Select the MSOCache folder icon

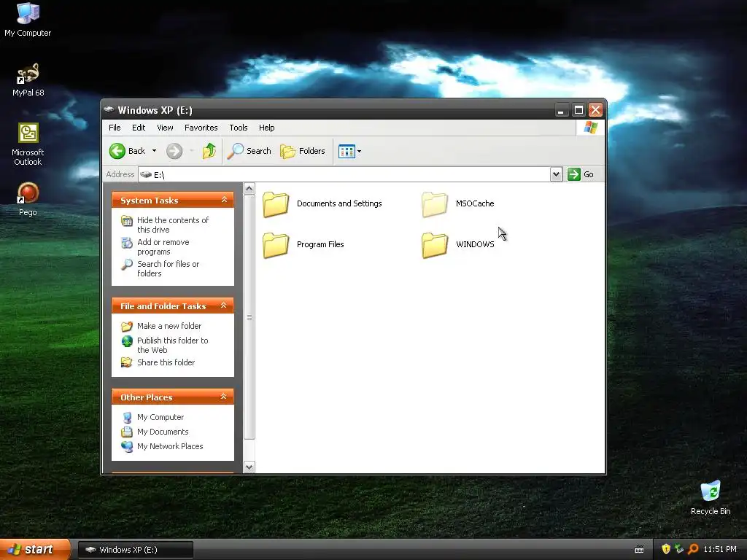tap(435, 204)
